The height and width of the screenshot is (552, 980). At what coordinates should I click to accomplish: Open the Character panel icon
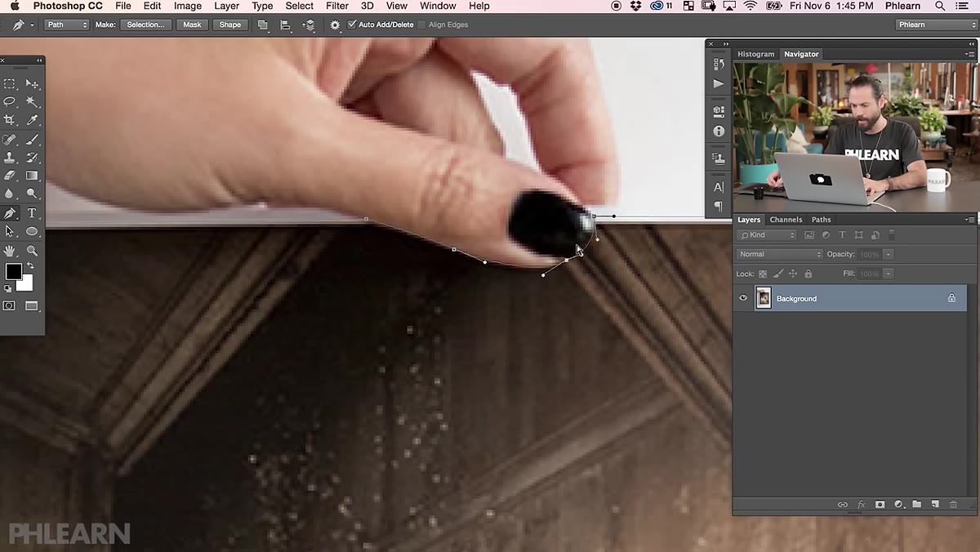[x=719, y=187]
